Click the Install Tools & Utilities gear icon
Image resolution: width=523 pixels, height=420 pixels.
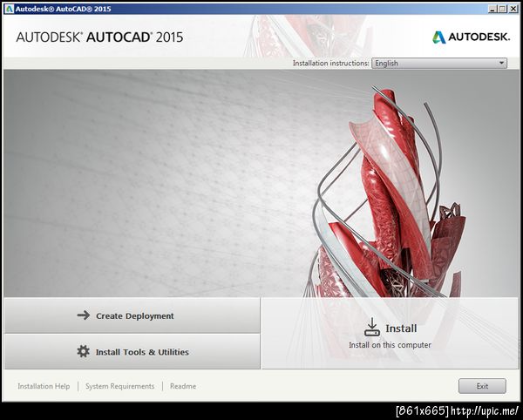coord(83,351)
